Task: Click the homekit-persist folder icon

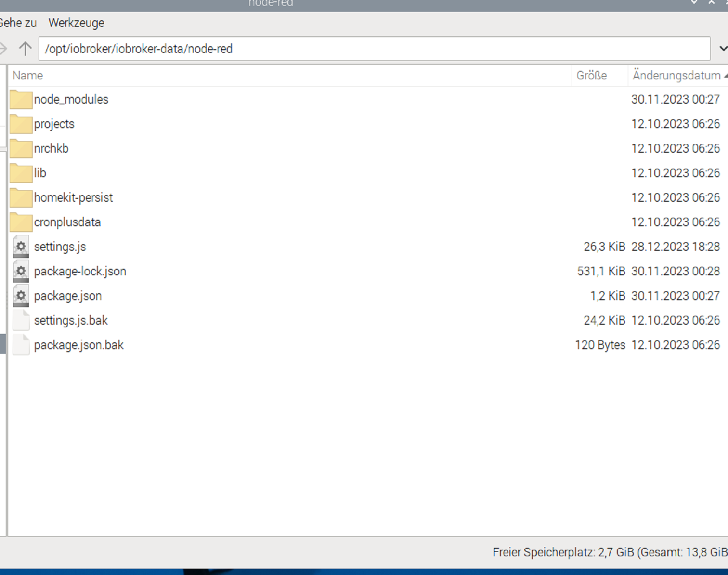Action: (21, 197)
